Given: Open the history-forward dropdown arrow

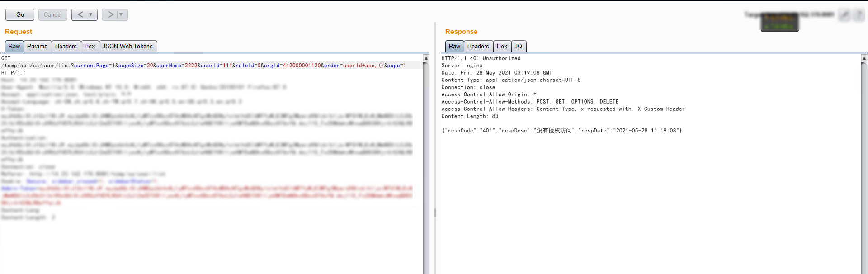Looking at the screenshot, I should tap(121, 15).
